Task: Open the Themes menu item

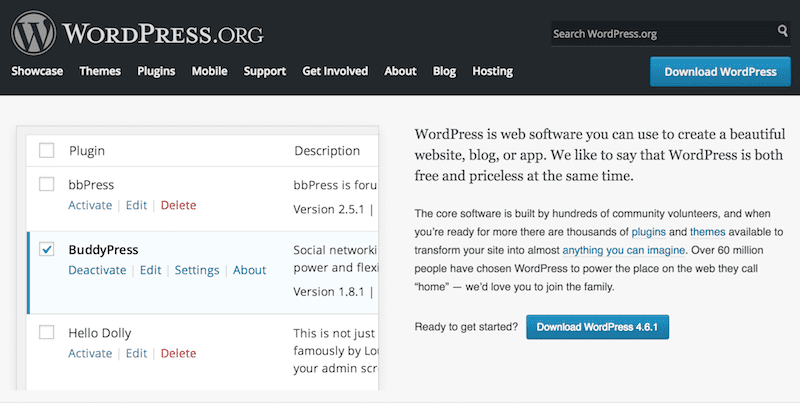Action: [100, 71]
